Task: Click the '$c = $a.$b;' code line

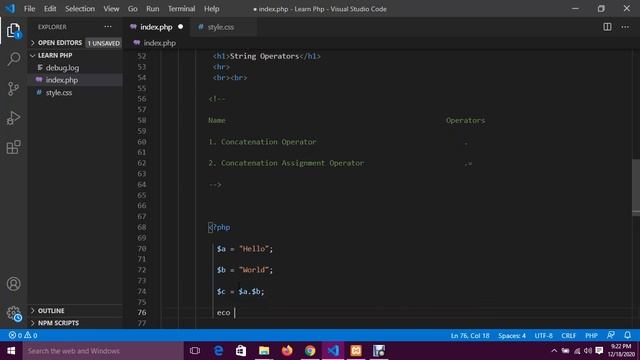Action: pyautogui.click(x=240, y=291)
